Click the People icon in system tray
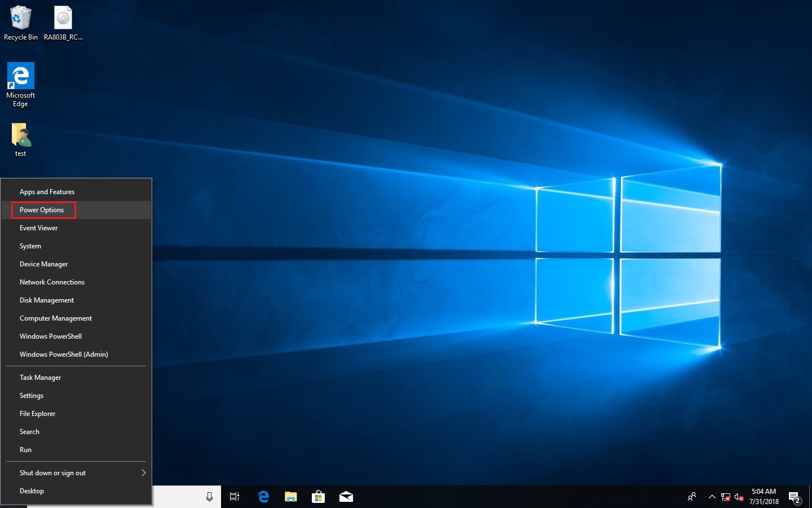The height and width of the screenshot is (508, 812). (x=692, y=497)
